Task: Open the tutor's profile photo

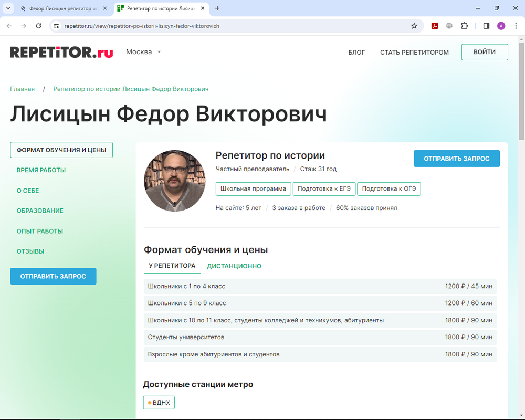Action: pos(175,181)
